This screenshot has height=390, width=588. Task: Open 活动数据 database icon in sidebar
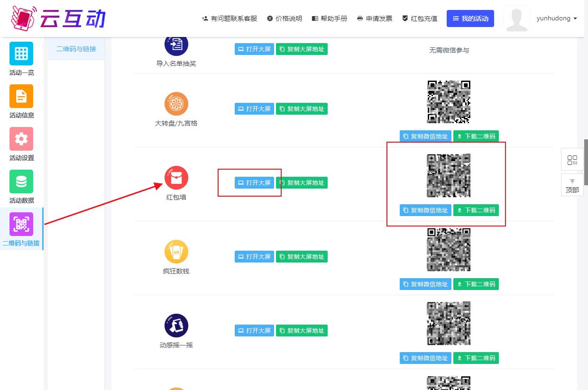(21, 181)
